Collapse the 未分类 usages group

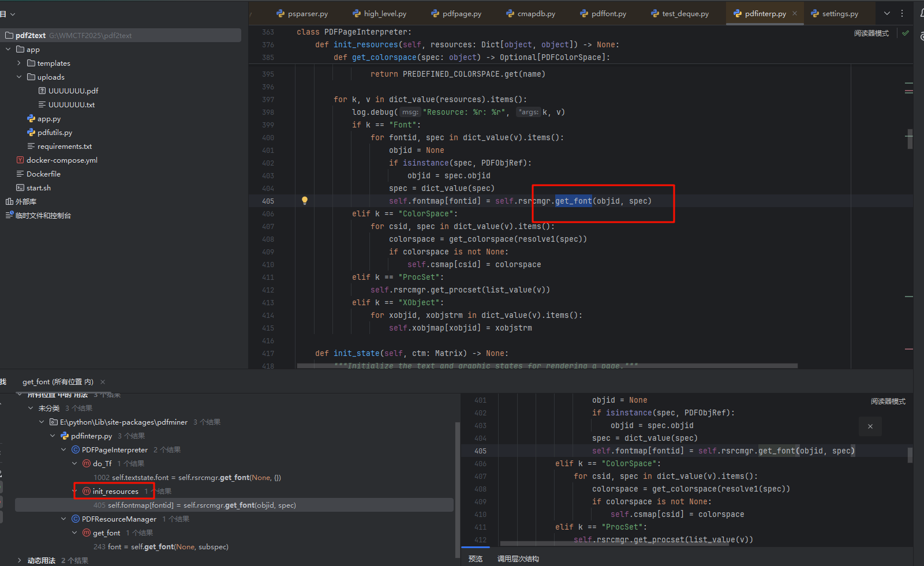coord(31,408)
